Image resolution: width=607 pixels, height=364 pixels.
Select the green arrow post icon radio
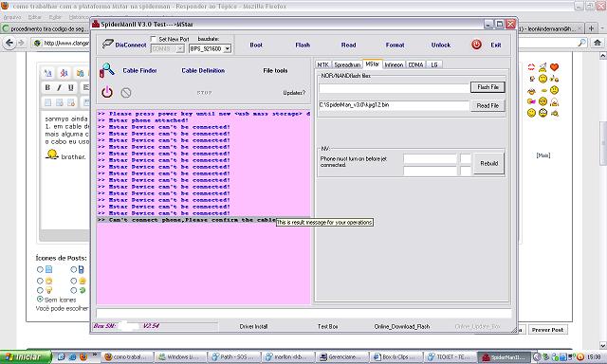click(74, 290)
